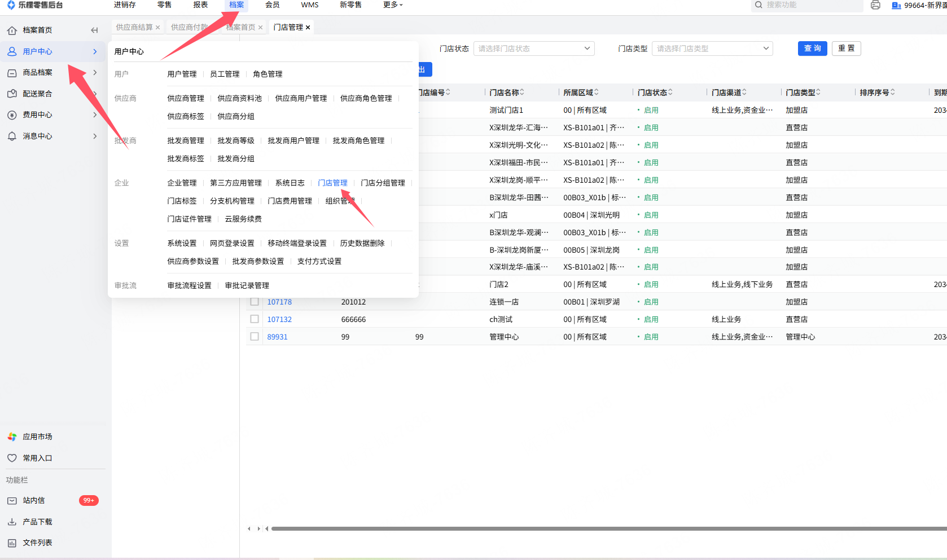The width and height of the screenshot is (947, 560).
Task: Click the search magnifier icon
Action: 759,5
